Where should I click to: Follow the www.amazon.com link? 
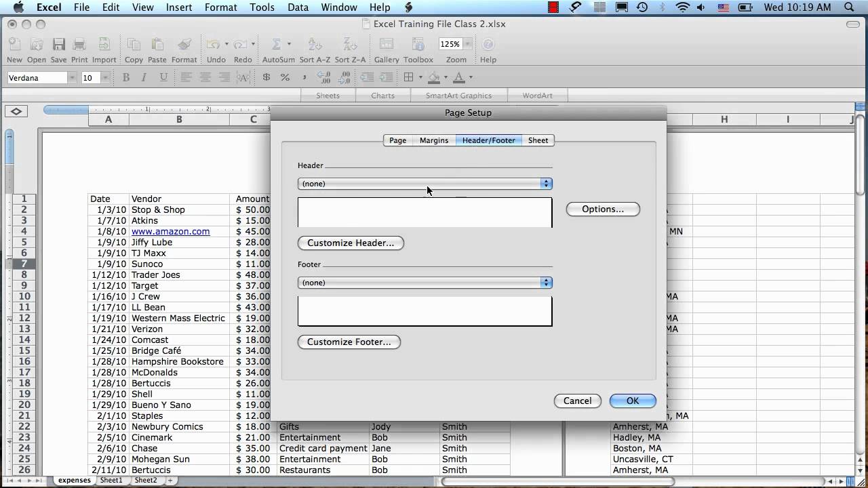(171, 231)
